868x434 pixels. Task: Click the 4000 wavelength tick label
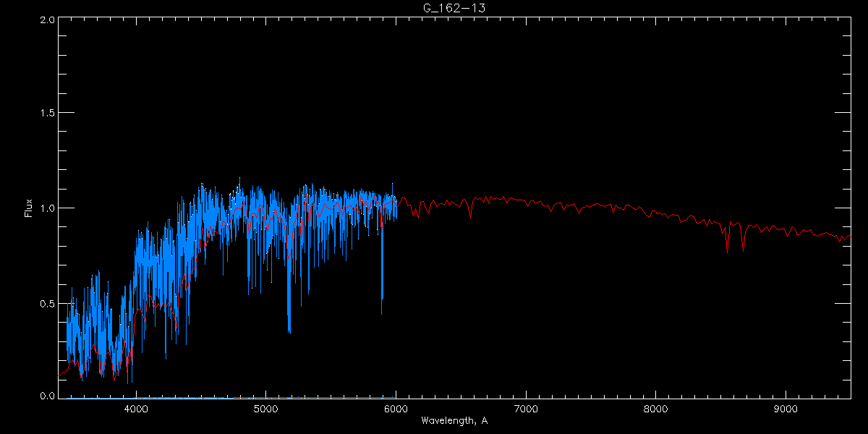click(x=136, y=409)
